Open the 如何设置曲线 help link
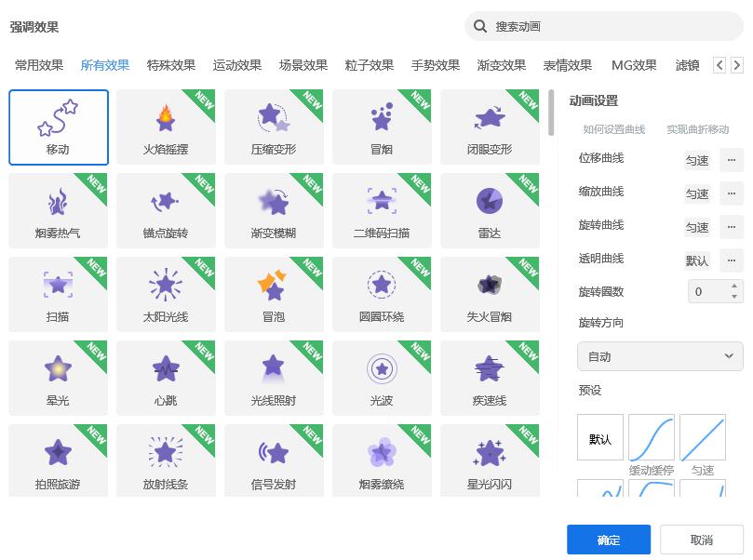 616,128
